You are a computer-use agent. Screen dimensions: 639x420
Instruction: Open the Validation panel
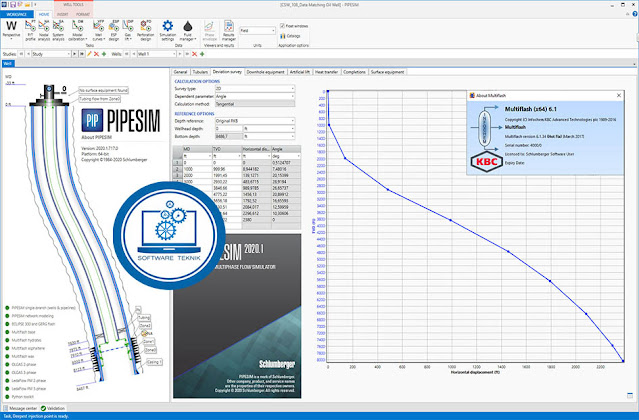(53, 408)
